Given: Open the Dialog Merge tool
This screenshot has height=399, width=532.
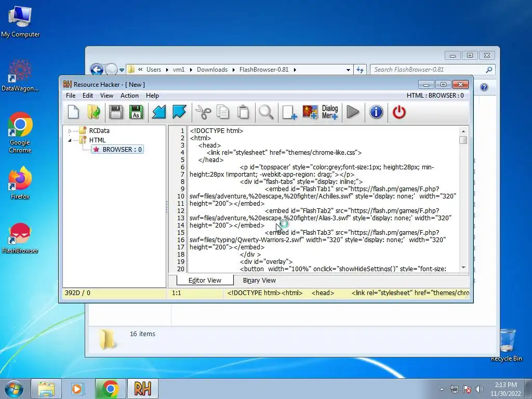Looking at the screenshot, I should 330,112.
